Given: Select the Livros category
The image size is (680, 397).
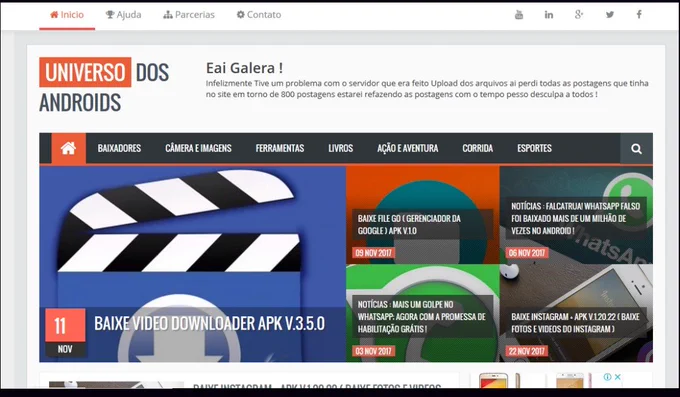Looking at the screenshot, I should click(340, 148).
